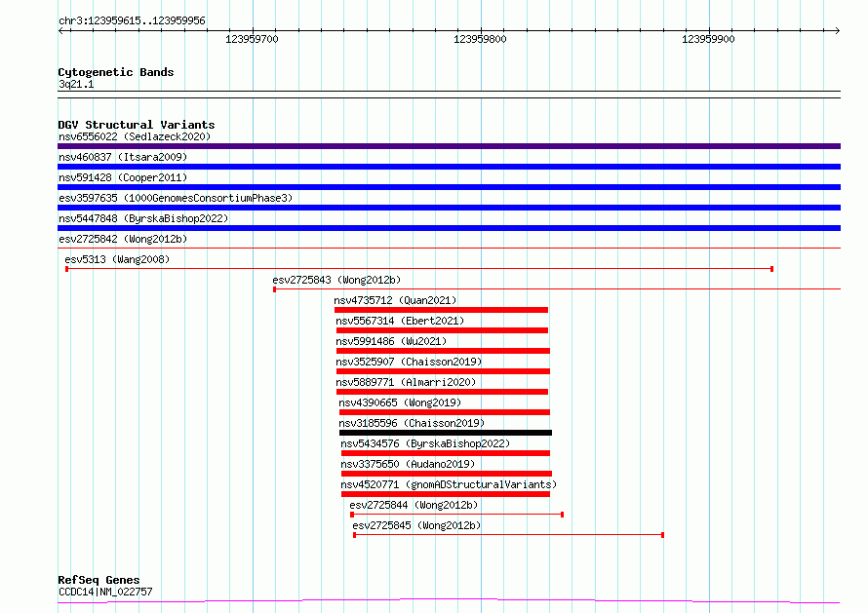The width and height of the screenshot is (868, 613).
Task: Click the CCDC14|NM_022757 gene label
Action: coord(105,592)
